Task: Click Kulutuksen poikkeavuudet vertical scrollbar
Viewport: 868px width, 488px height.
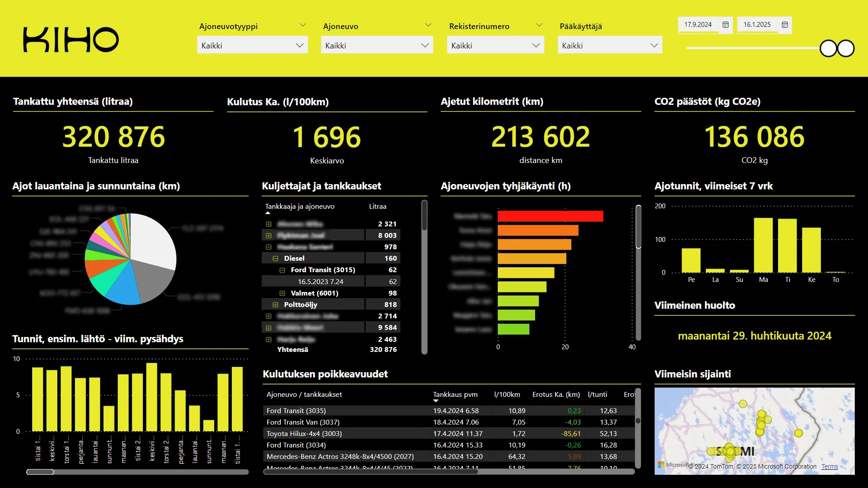Action: click(638, 427)
